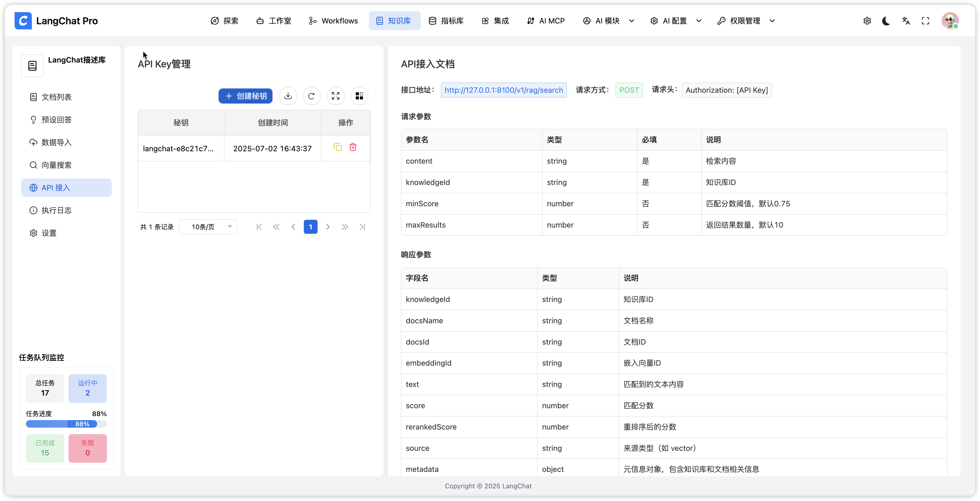Click the 创建秘钥 button
Viewport: 980px width, 501px height.
point(245,96)
